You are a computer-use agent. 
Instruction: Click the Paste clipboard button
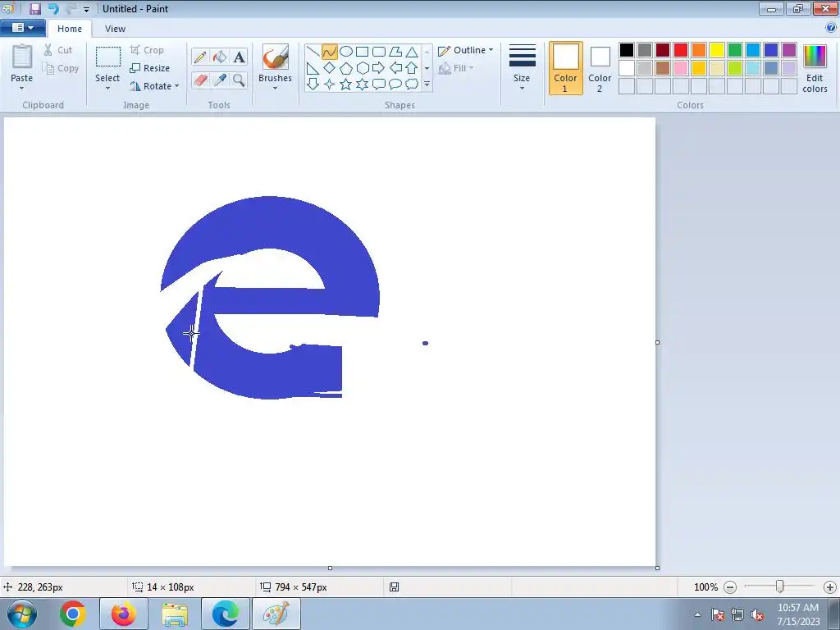(22, 62)
